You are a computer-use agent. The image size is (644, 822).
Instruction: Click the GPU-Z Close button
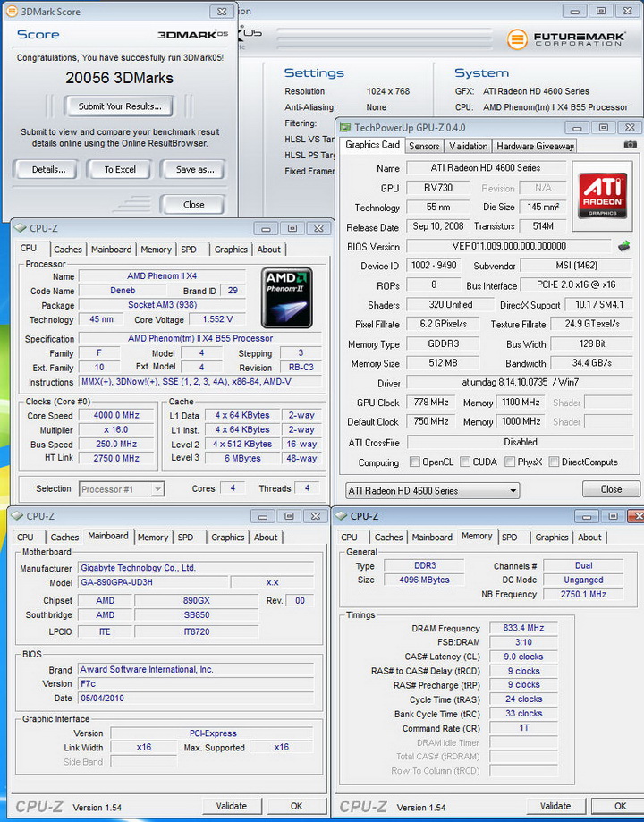(611, 489)
